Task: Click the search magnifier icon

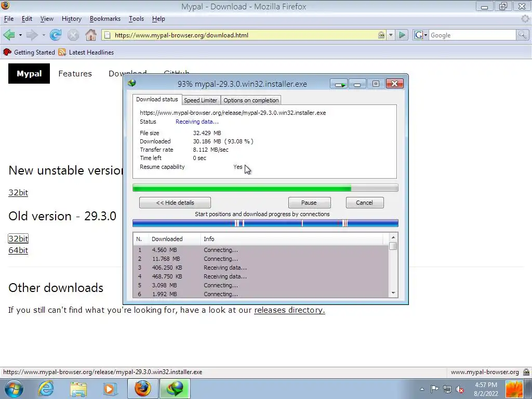Action: 522,35
